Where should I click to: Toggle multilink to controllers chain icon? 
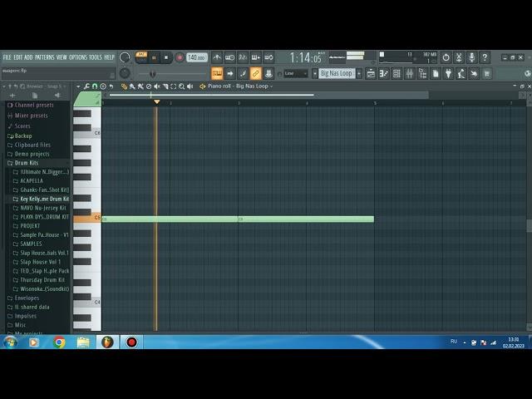[x=255, y=74]
